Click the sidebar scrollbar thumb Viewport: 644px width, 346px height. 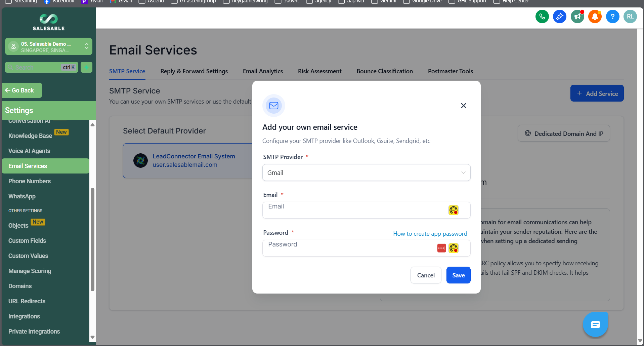92,239
